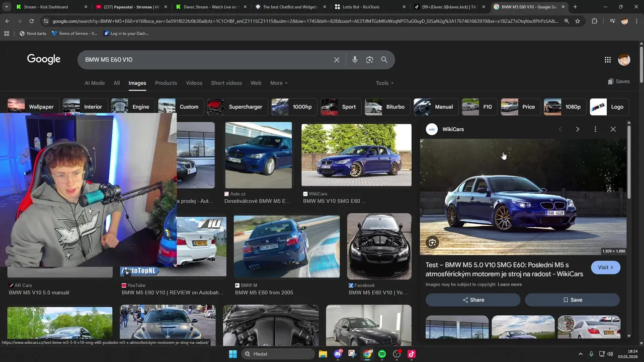Reload the page in Chrome

point(31,21)
